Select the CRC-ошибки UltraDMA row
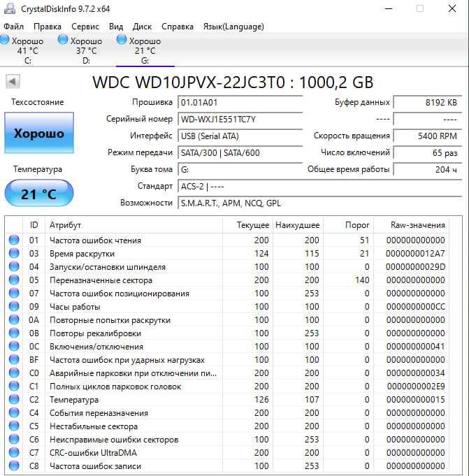The image size is (469, 476). coord(227,452)
